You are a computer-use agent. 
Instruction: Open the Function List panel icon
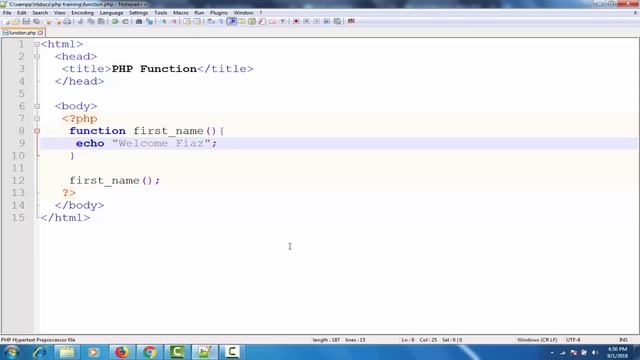click(262, 21)
